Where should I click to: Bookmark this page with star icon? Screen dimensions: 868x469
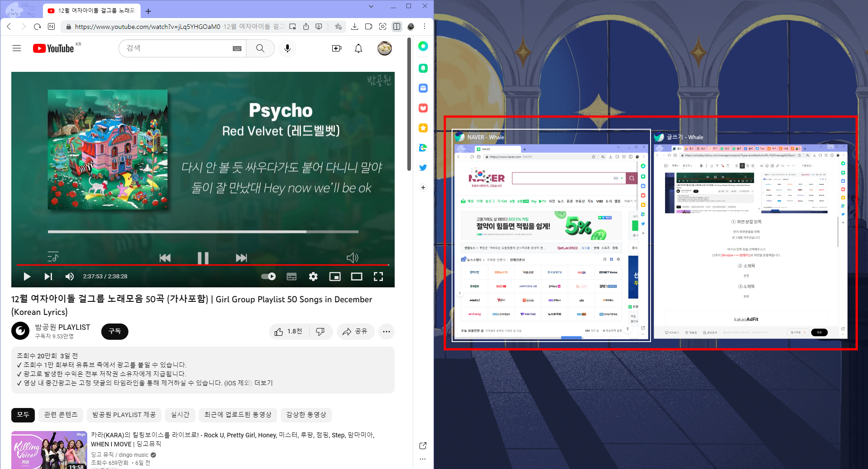coord(338,27)
